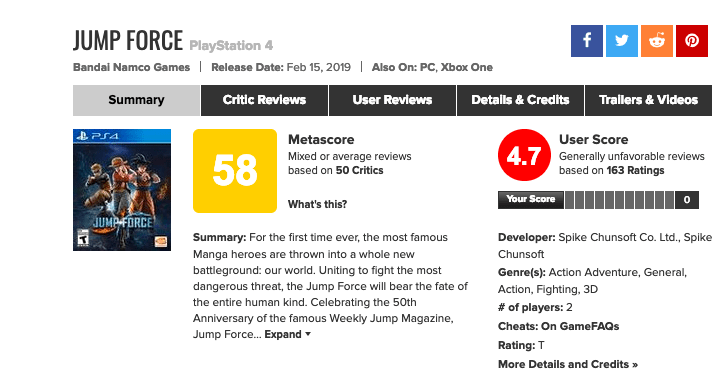Image resolution: width=725 pixels, height=378 pixels.
Task: Click the yellow Metascore 58 badge
Action: click(x=235, y=171)
